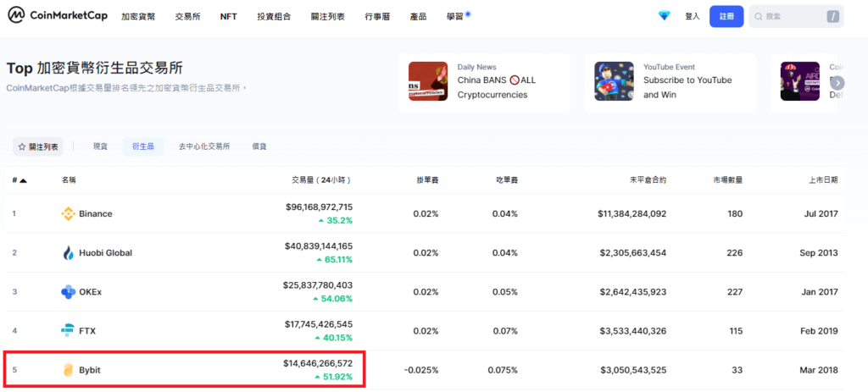Screen dimensions: 868x392
Task: Open the OKEx exchange link
Action: point(90,292)
